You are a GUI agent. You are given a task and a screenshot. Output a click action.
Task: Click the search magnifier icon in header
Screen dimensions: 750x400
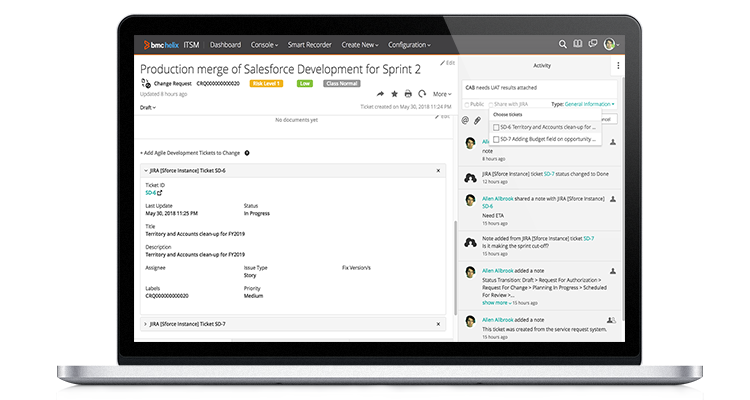click(564, 44)
